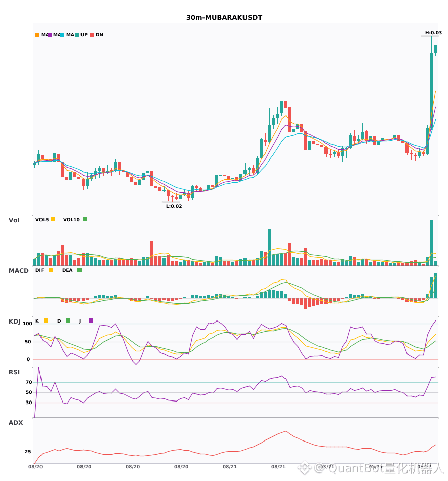The image size is (448, 481).
Task: Click the purple J legend swatch
Action: click(91, 320)
